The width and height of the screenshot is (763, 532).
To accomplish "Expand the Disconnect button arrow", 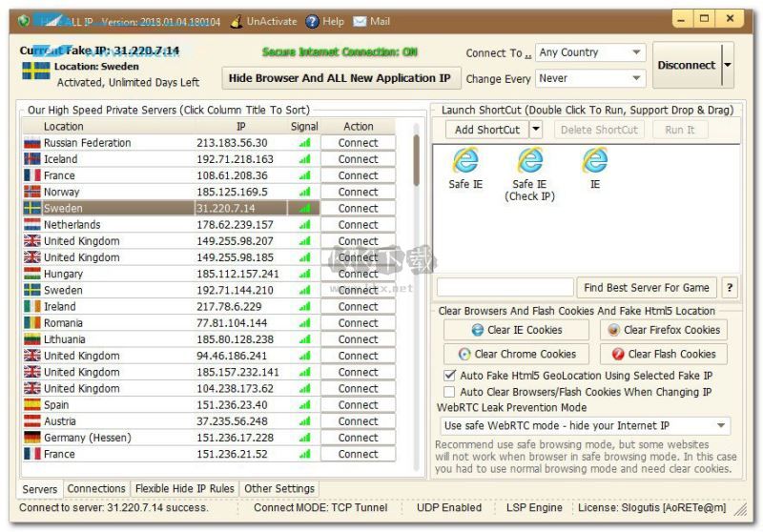I will [x=728, y=65].
